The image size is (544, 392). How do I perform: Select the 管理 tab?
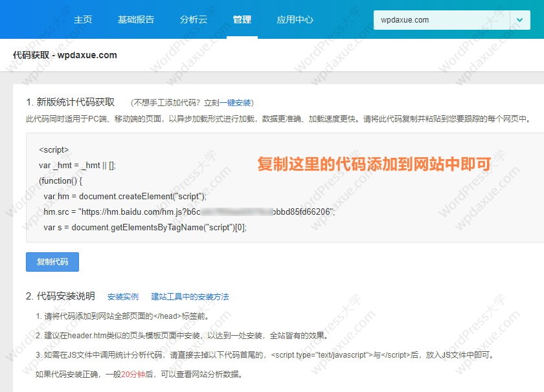tap(242, 19)
